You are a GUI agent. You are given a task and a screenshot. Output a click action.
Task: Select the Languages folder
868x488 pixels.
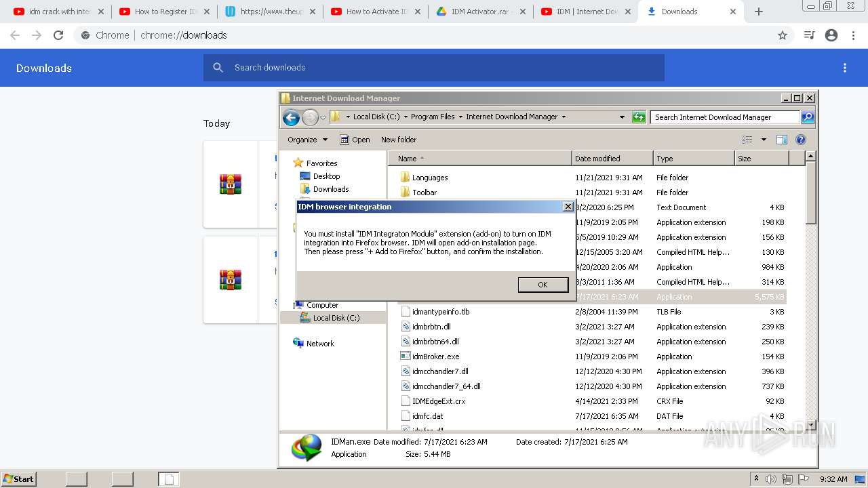click(x=430, y=178)
